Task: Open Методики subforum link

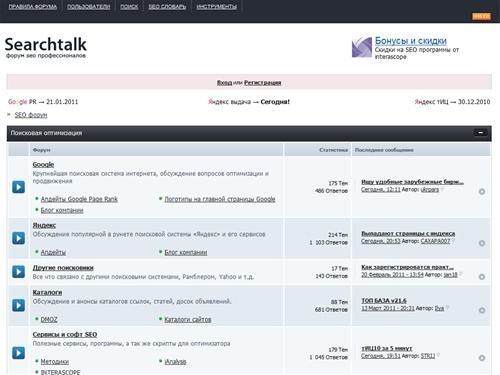Action: click(55, 362)
